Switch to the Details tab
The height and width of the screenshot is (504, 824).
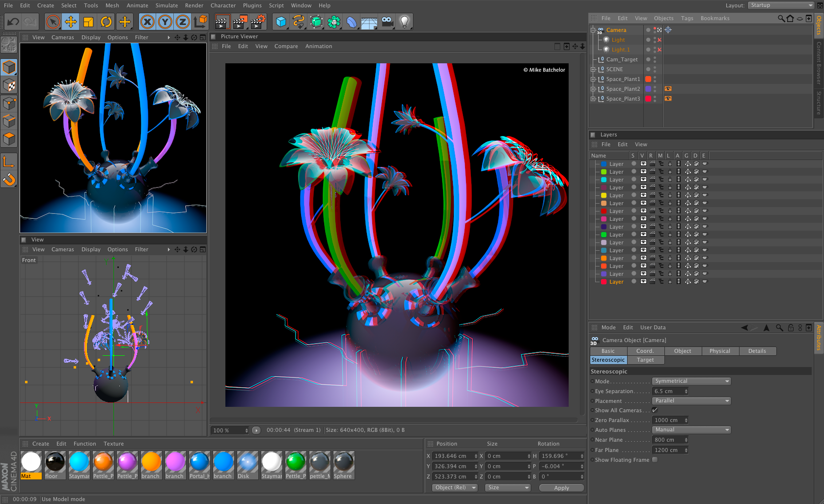tap(757, 351)
